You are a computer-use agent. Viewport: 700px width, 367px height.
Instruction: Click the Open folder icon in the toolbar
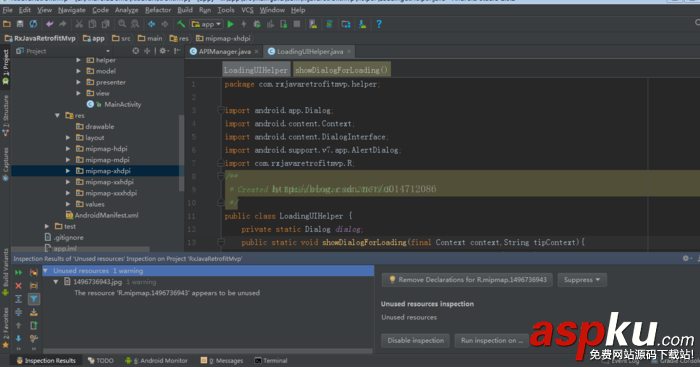(7, 24)
